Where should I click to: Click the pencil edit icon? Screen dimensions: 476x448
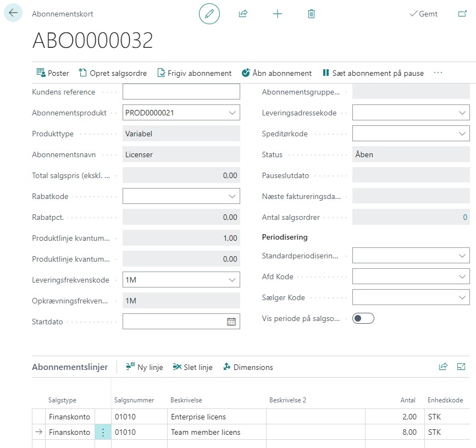[x=209, y=14]
